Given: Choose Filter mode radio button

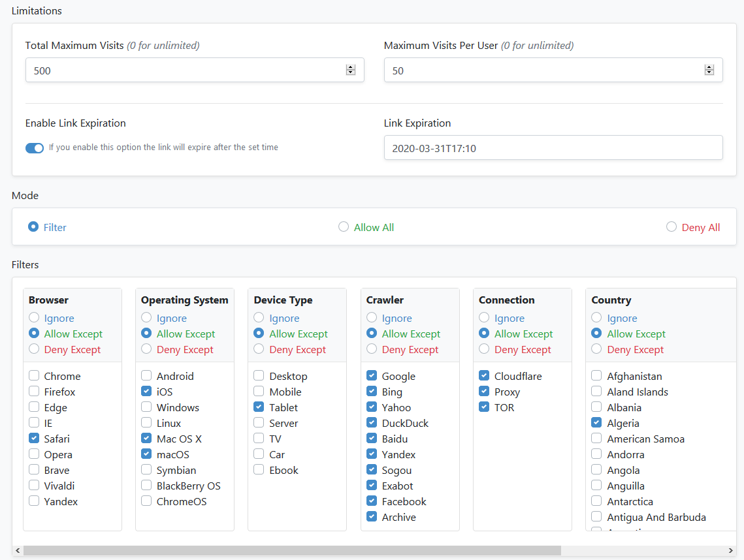Looking at the screenshot, I should (33, 227).
